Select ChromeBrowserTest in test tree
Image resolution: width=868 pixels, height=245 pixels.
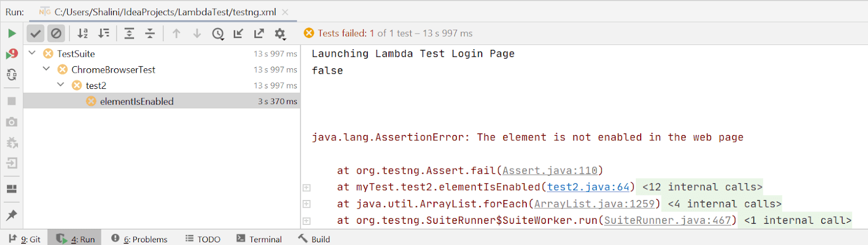[x=113, y=69]
